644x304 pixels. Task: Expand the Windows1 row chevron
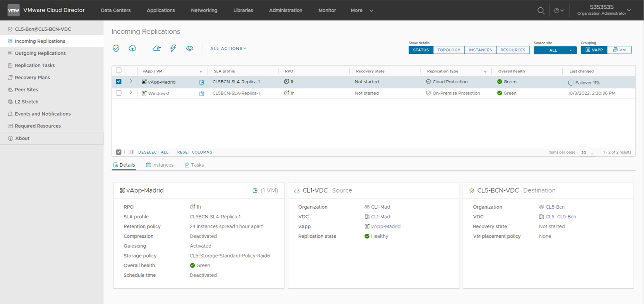pos(131,93)
